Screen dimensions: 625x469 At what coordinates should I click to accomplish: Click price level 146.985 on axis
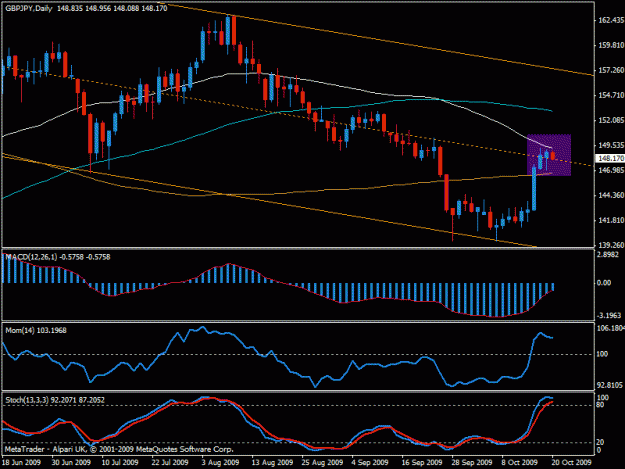tap(611, 171)
